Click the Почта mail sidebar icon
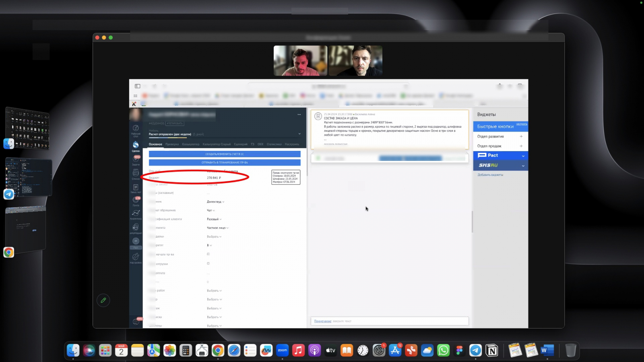The height and width of the screenshot is (362, 644). pos(136,201)
